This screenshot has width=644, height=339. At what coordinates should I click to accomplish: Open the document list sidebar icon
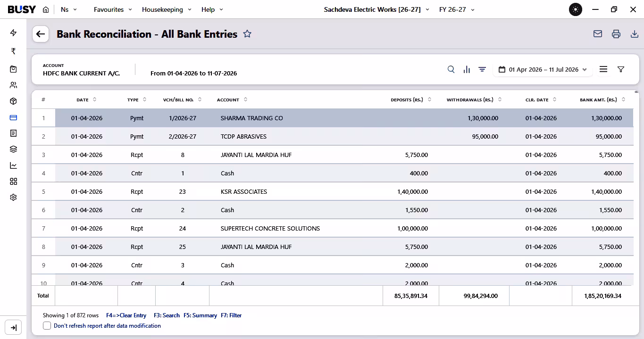point(13,133)
